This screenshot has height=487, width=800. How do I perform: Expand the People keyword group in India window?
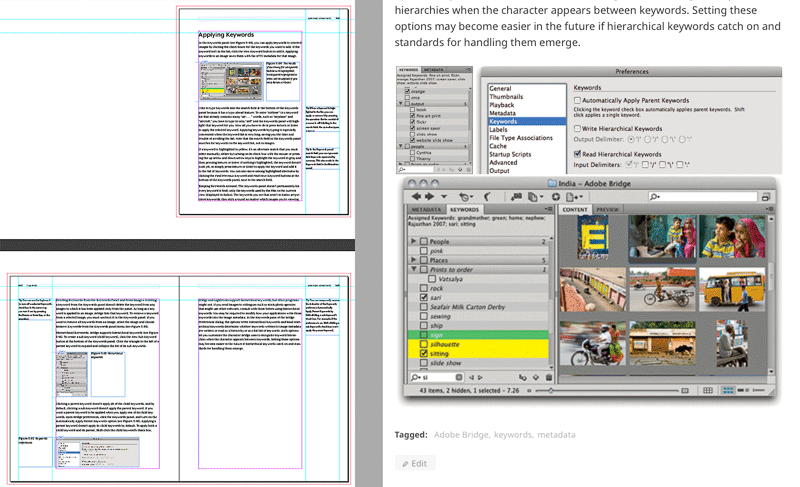414,241
